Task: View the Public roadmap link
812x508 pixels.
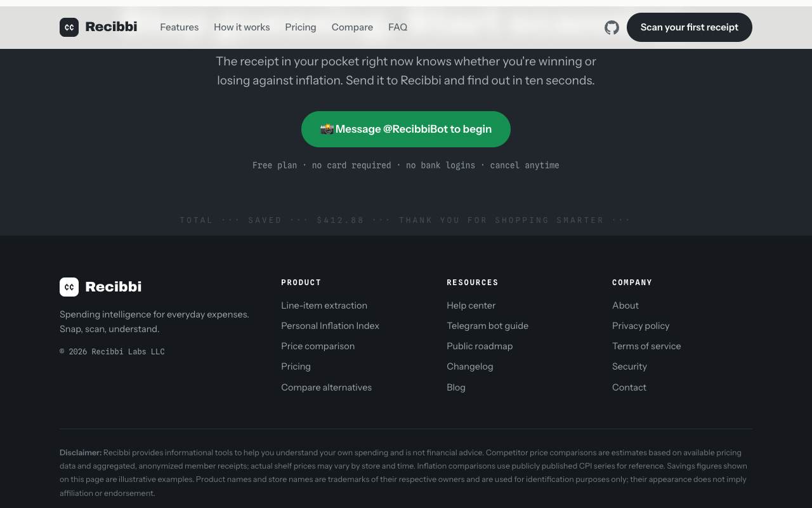Action: coord(480,346)
